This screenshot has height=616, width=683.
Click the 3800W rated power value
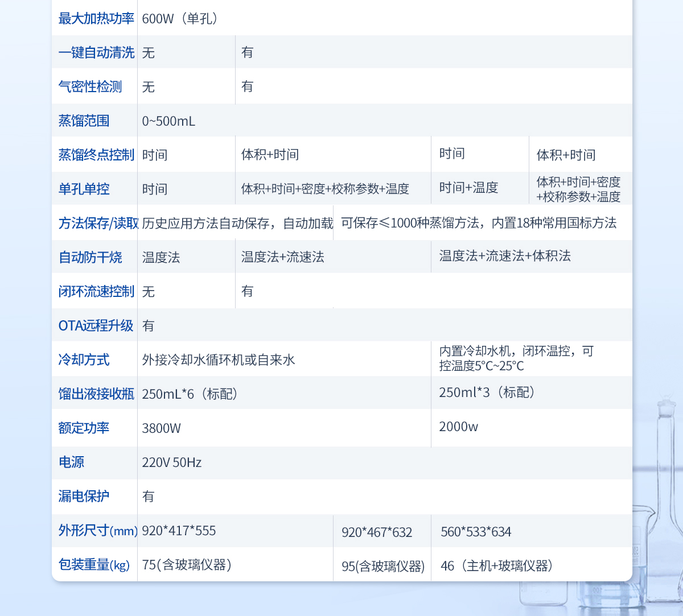pyautogui.click(x=161, y=428)
